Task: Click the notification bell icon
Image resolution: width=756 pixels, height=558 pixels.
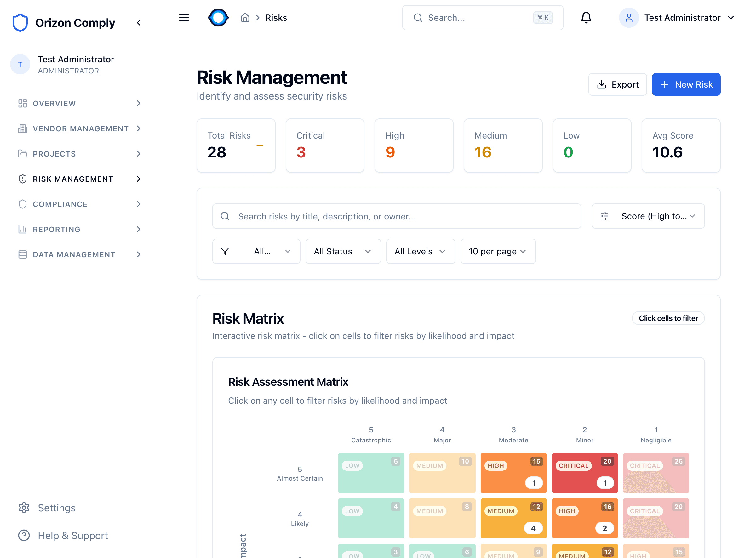Action: tap(586, 18)
